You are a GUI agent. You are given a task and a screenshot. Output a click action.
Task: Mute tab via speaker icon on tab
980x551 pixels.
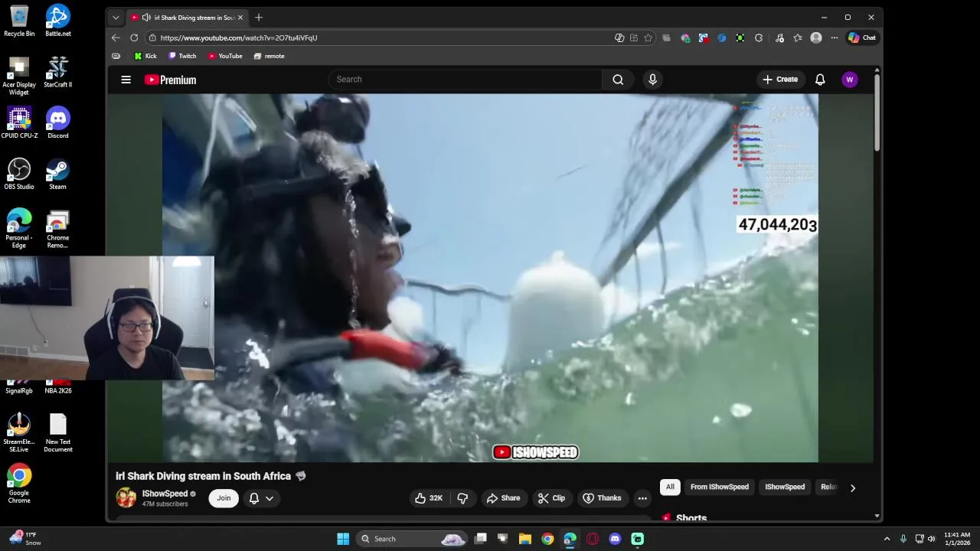146,17
